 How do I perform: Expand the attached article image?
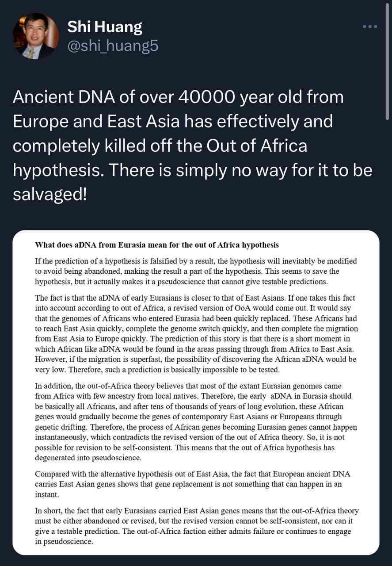tap(196, 393)
